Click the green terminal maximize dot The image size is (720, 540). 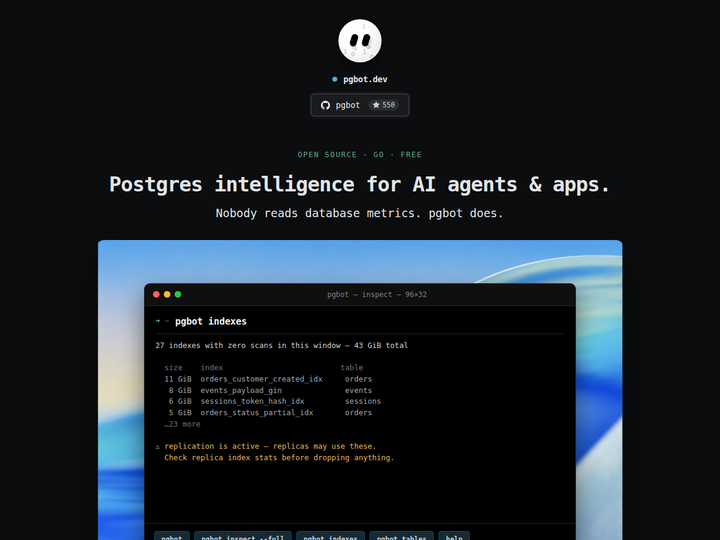click(178, 294)
